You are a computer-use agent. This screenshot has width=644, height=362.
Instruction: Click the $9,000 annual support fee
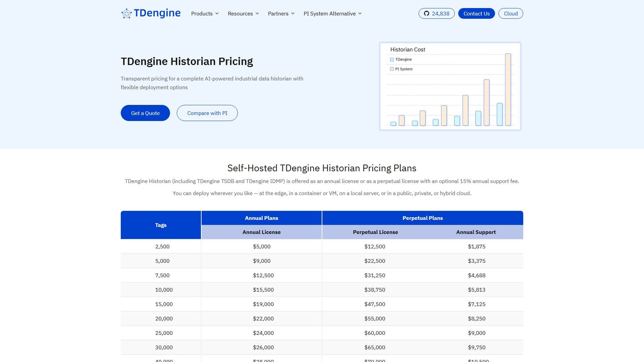(477, 333)
